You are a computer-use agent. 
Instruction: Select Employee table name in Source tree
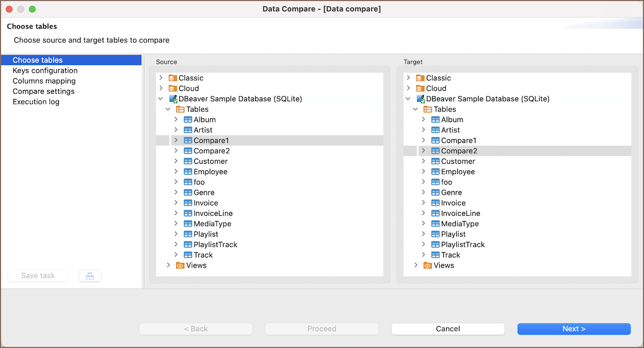210,172
